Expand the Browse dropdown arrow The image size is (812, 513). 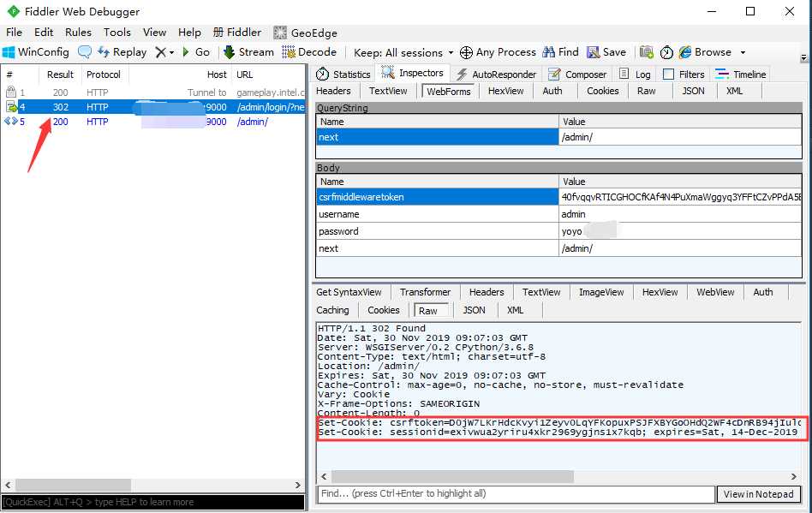(743, 52)
